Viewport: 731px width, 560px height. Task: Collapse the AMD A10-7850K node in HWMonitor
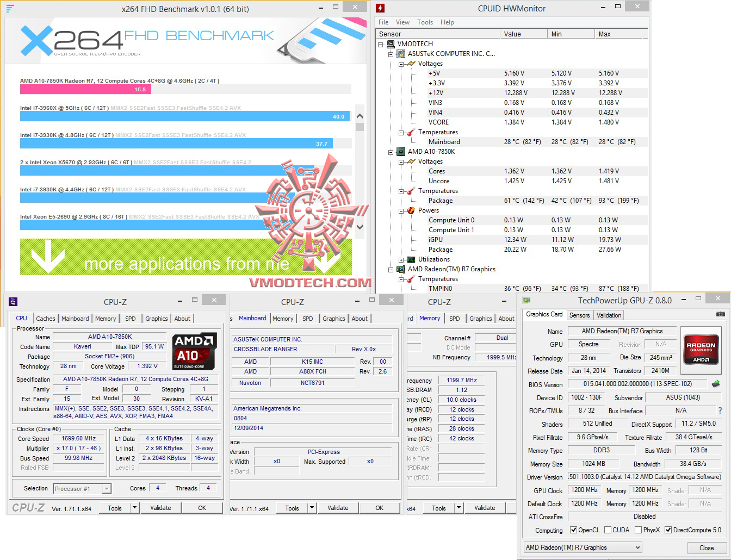point(391,152)
